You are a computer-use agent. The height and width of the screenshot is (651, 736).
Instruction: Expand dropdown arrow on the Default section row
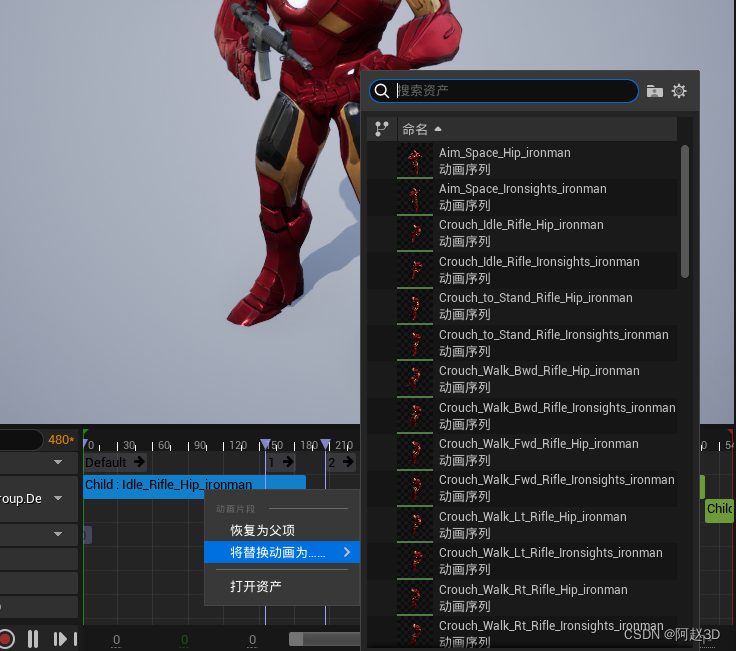point(58,462)
